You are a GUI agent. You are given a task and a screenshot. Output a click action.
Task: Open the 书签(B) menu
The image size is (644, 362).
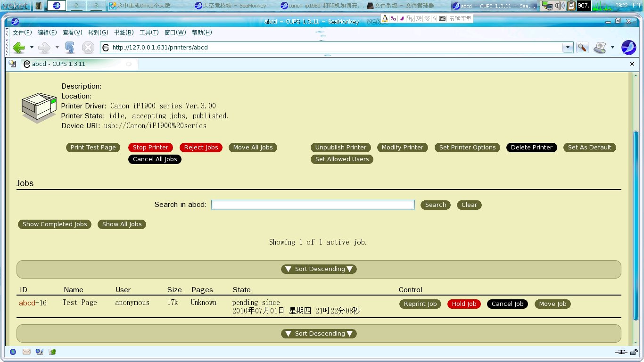point(124,33)
